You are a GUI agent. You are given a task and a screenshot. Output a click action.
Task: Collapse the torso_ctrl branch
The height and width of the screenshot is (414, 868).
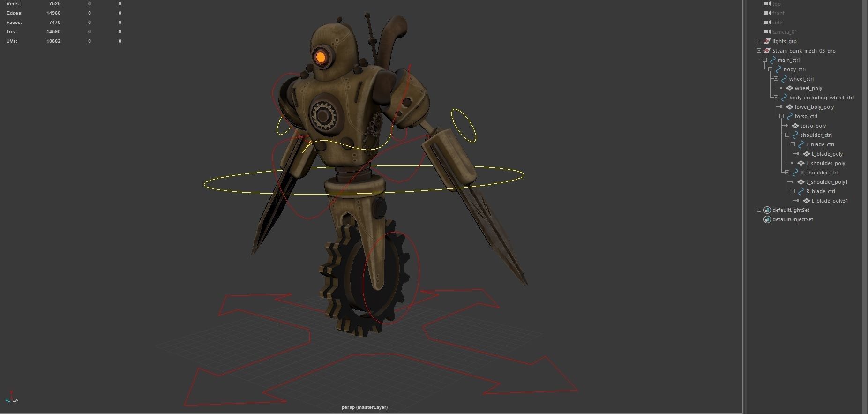(x=781, y=116)
